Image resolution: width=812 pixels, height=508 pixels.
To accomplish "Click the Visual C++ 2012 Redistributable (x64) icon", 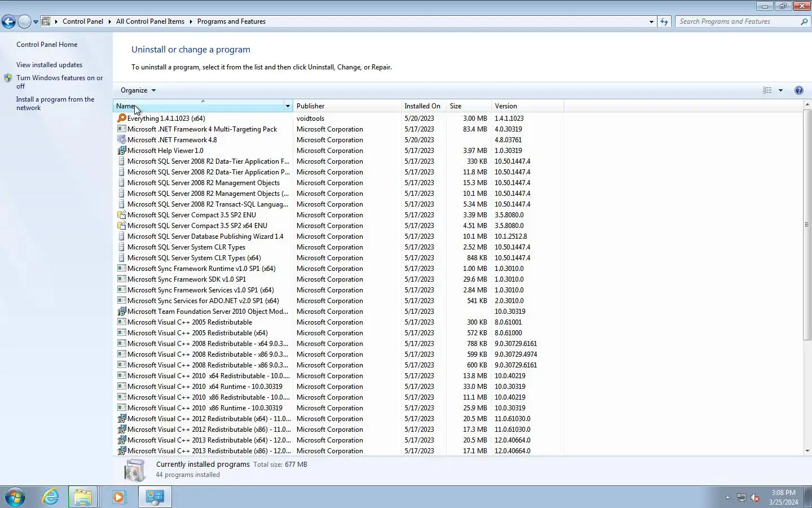I will 121,419.
